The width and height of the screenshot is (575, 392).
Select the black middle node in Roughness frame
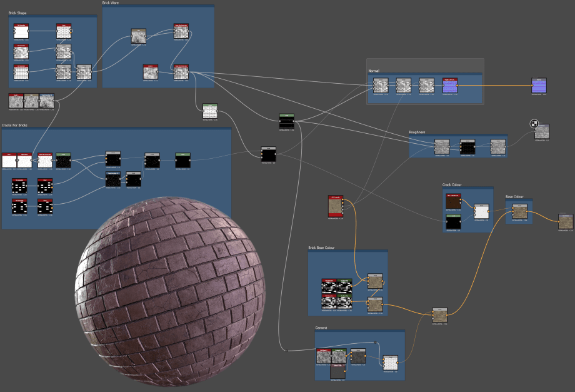[467, 147]
